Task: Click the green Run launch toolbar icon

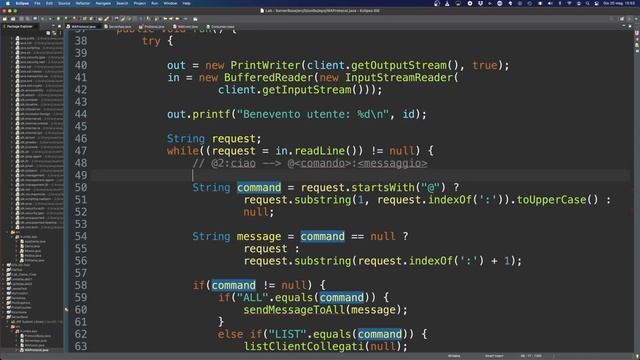Action: tap(58, 19)
